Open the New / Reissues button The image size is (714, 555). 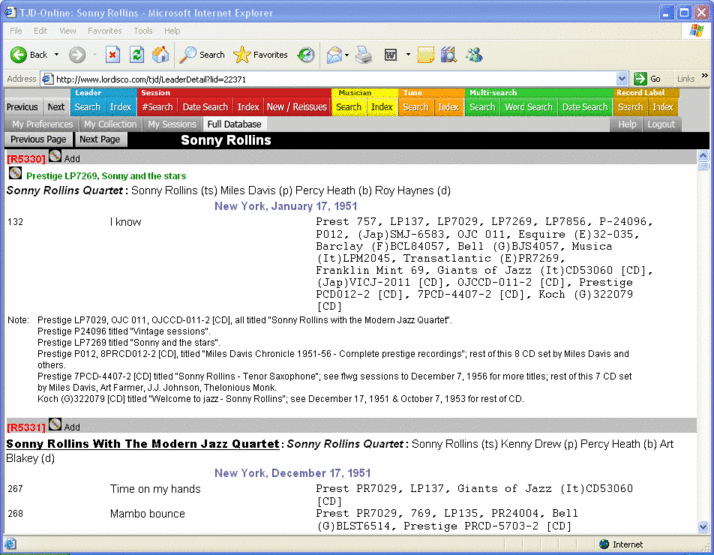point(296,107)
